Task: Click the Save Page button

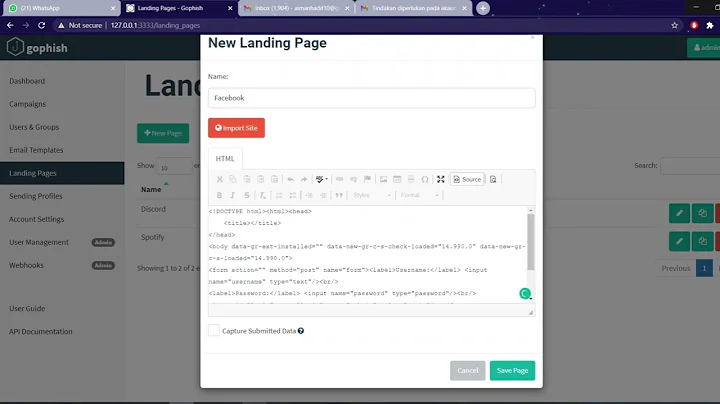Action: 512,370
